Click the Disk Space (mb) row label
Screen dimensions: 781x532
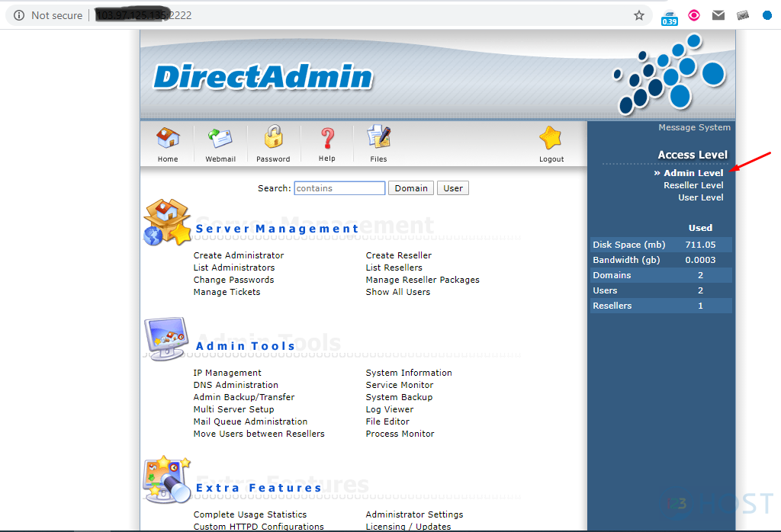point(629,245)
